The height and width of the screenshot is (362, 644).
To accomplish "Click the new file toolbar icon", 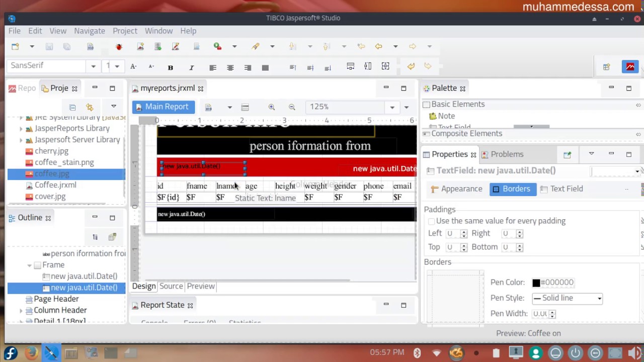I will pyautogui.click(x=15, y=47).
